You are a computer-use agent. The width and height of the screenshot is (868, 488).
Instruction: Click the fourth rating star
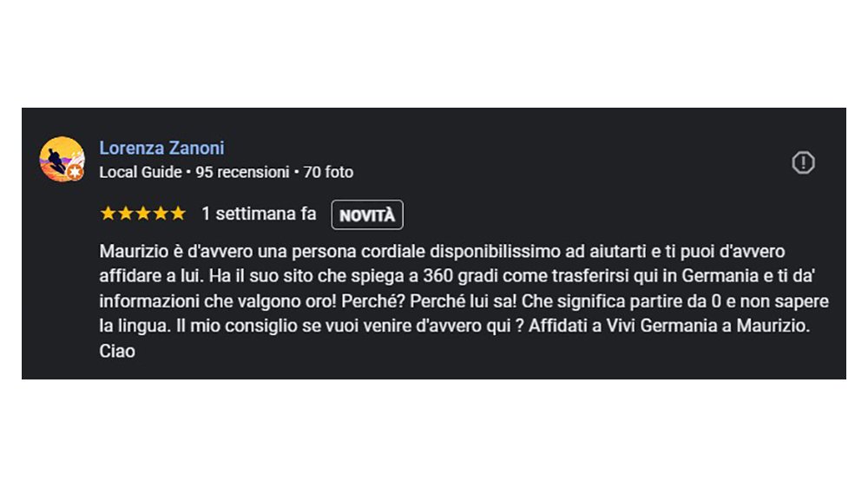click(160, 214)
